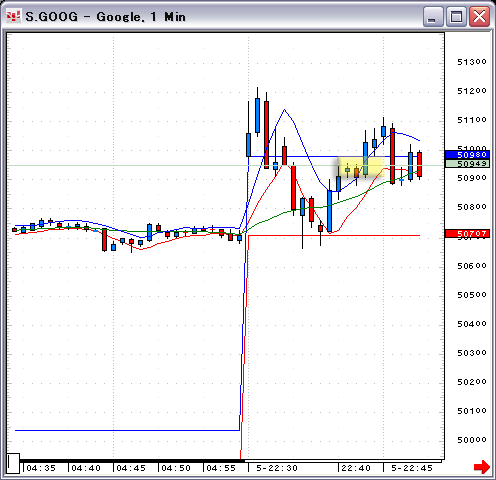
Task: Click the blue 50980 price marker
Action: coord(467,155)
